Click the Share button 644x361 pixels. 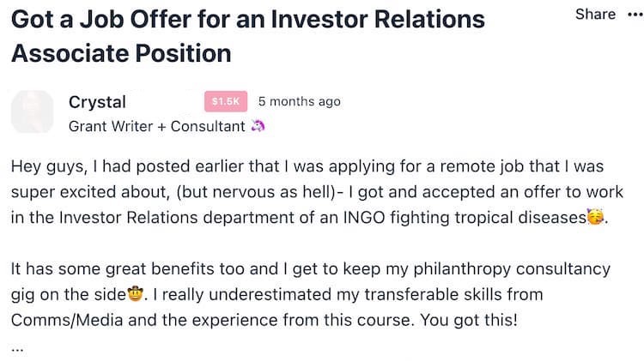coord(595,14)
